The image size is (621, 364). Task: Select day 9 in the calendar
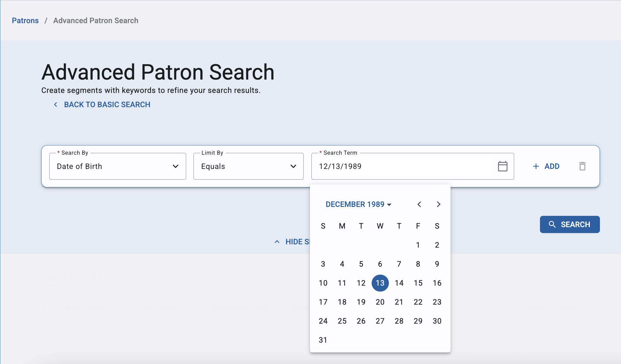(437, 264)
